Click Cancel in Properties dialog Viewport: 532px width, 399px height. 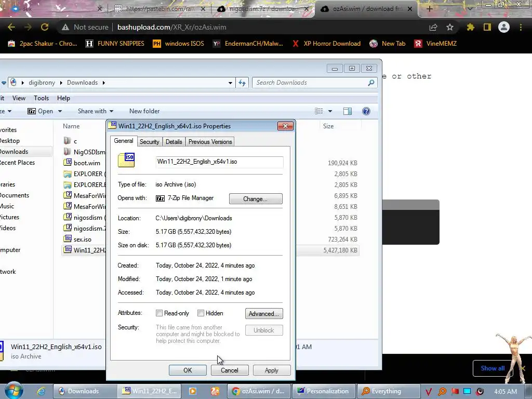(x=230, y=370)
